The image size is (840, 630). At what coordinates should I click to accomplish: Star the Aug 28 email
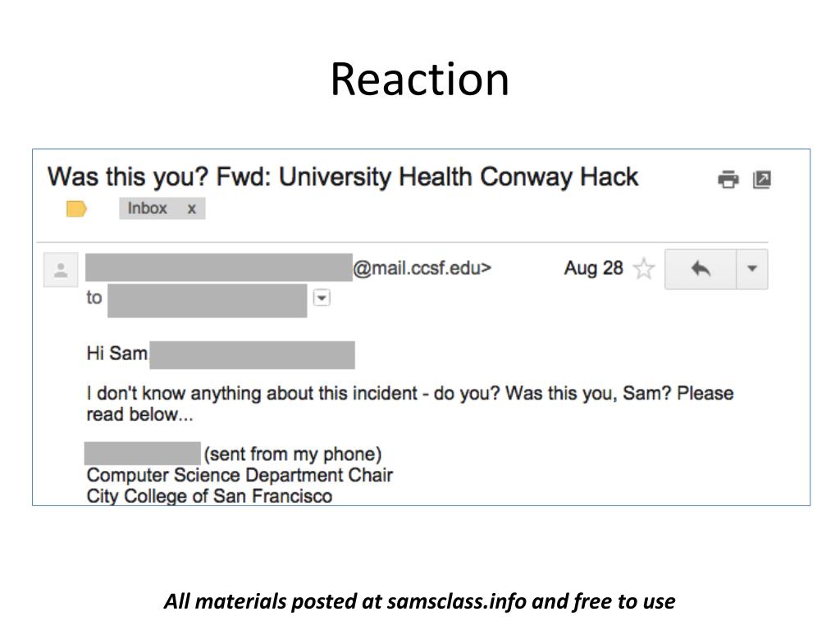[643, 268]
